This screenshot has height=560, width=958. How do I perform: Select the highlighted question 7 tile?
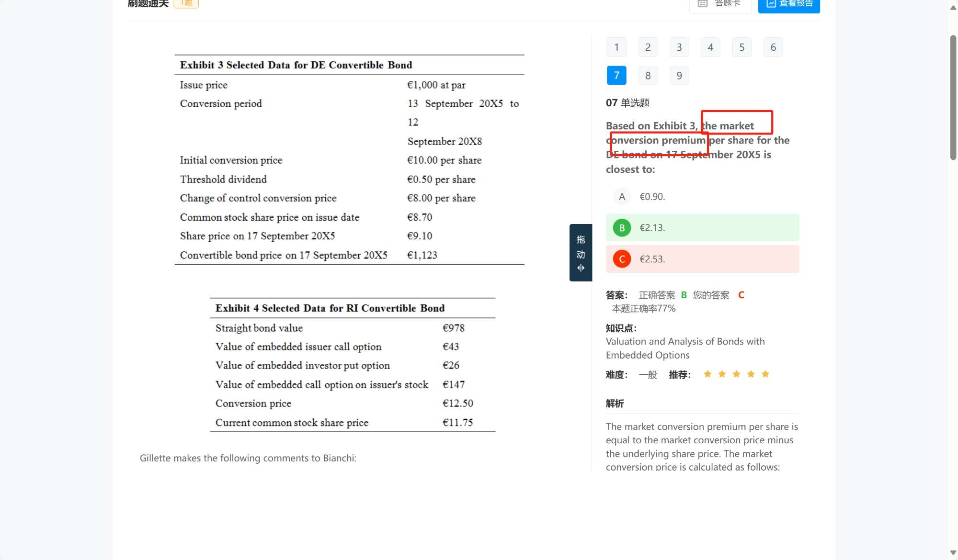(616, 76)
